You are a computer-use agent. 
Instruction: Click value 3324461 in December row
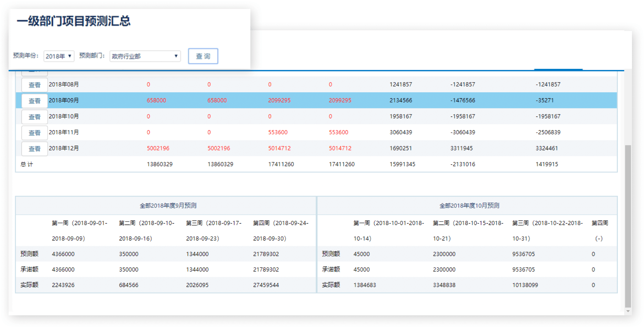click(547, 148)
